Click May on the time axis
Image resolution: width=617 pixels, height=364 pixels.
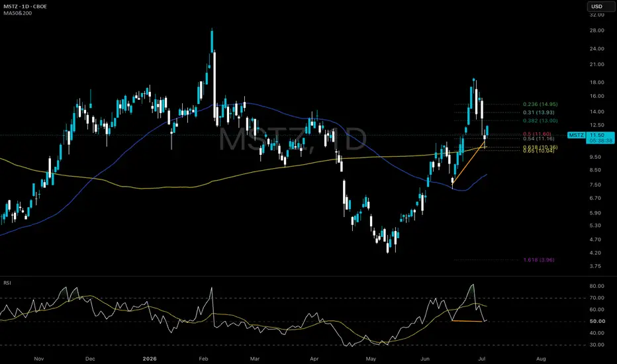(x=371, y=359)
